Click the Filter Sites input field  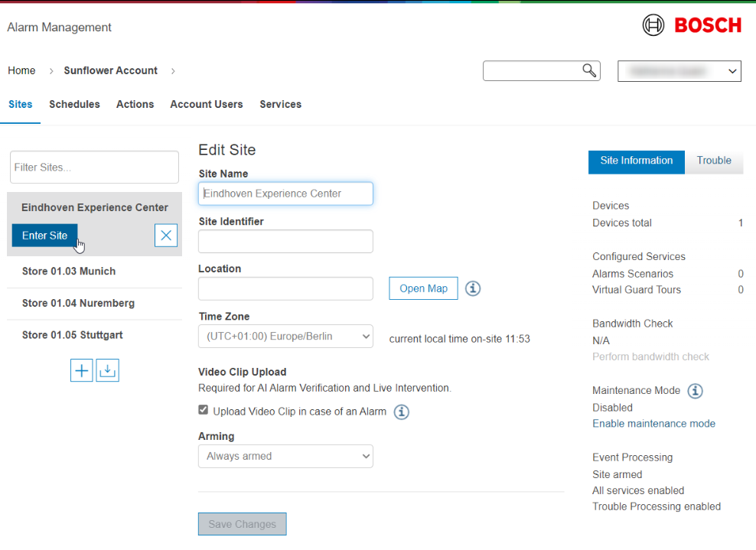pos(94,167)
